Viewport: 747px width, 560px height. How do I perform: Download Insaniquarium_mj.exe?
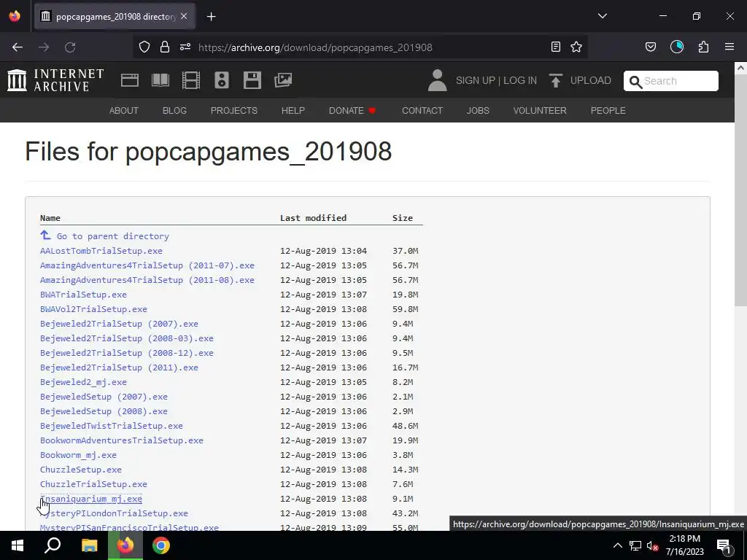91,499
